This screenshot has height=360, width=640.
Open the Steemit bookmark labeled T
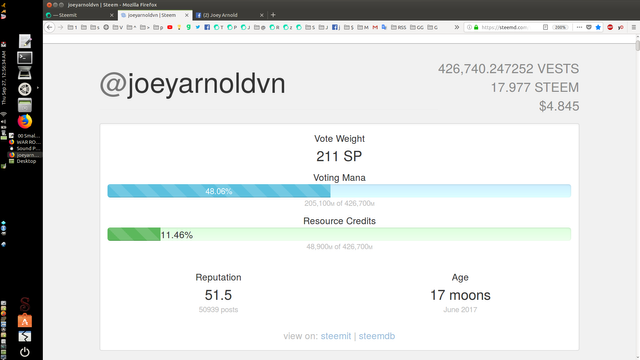tap(218, 27)
